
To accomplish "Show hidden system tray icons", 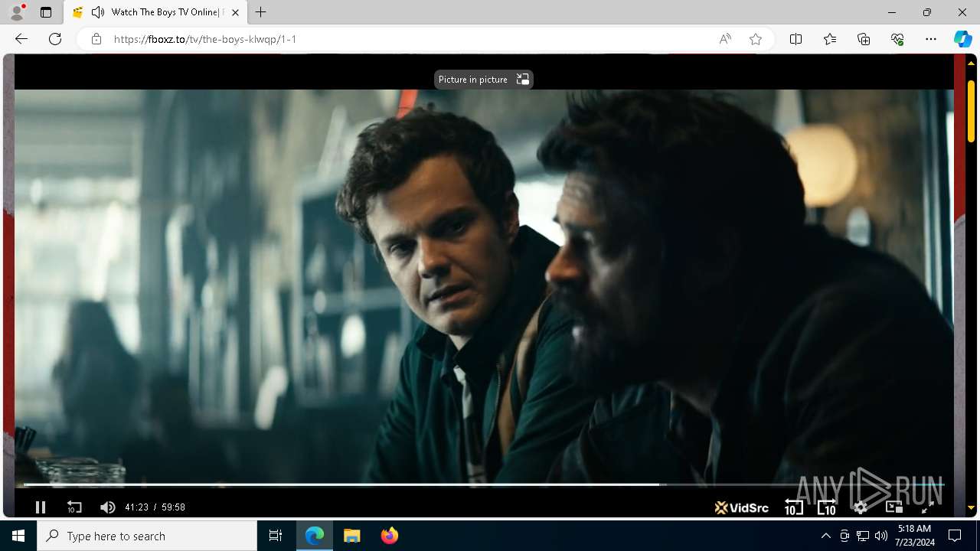I will pos(825,536).
